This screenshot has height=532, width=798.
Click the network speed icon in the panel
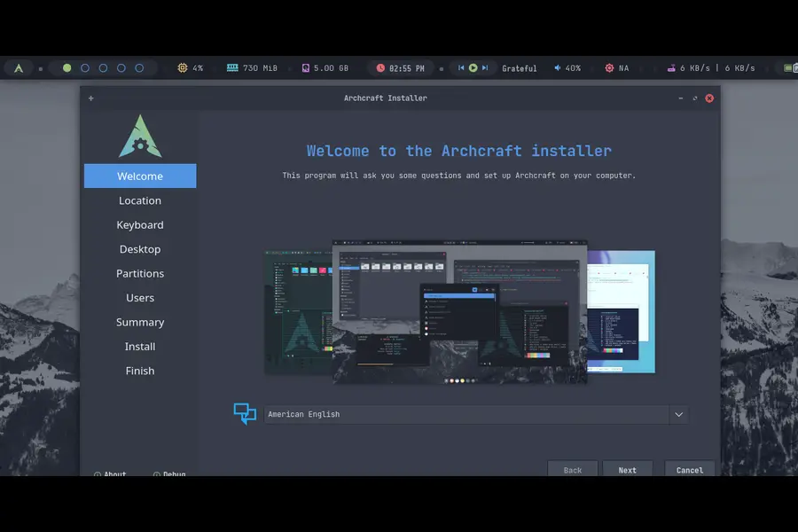tap(671, 67)
